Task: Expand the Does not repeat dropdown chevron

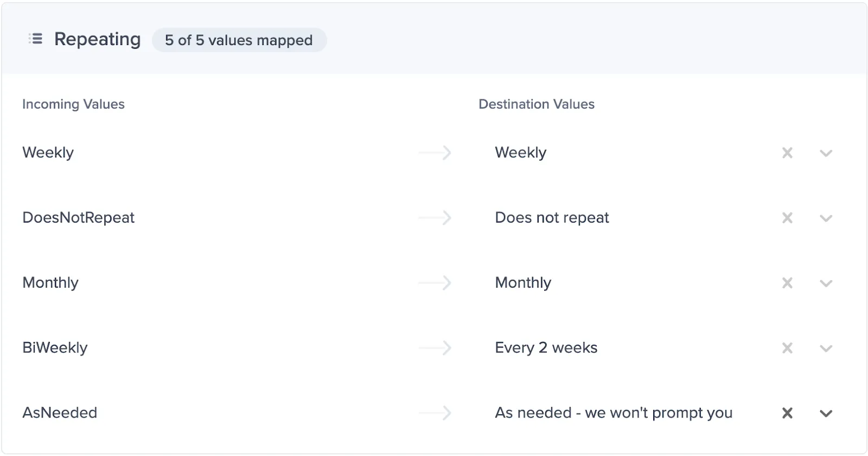Action: (x=826, y=219)
